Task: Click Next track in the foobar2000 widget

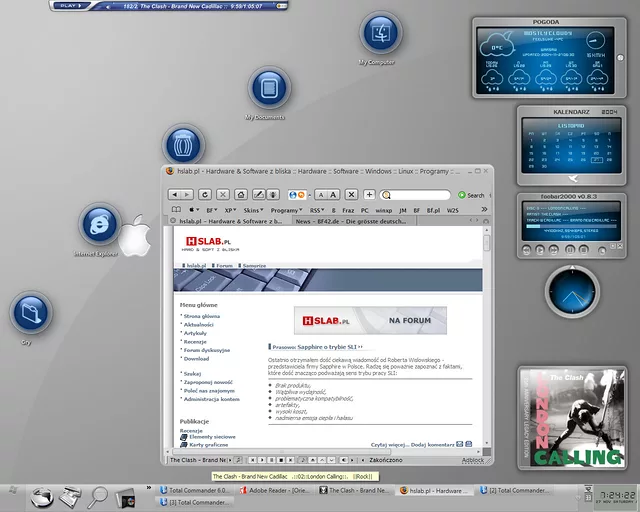Action: point(553,249)
